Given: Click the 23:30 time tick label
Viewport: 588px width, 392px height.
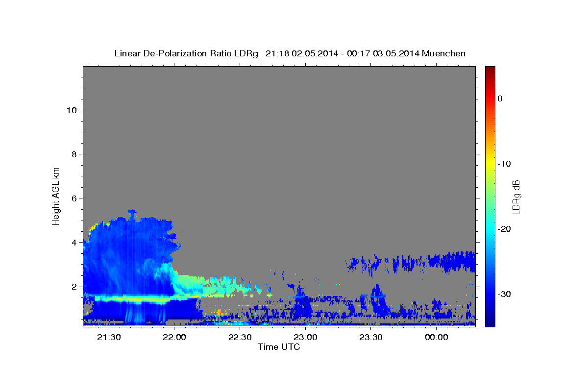Looking at the screenshot, I should pos(371,337).
